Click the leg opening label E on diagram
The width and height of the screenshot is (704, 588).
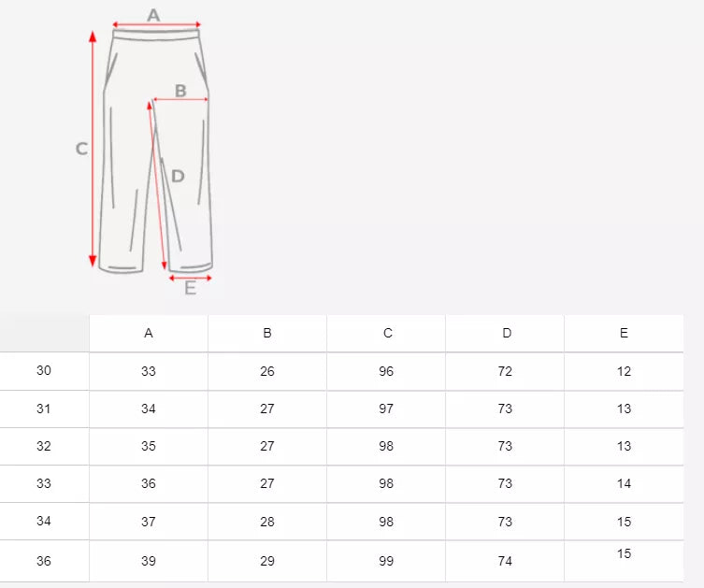tap(190, 289)
